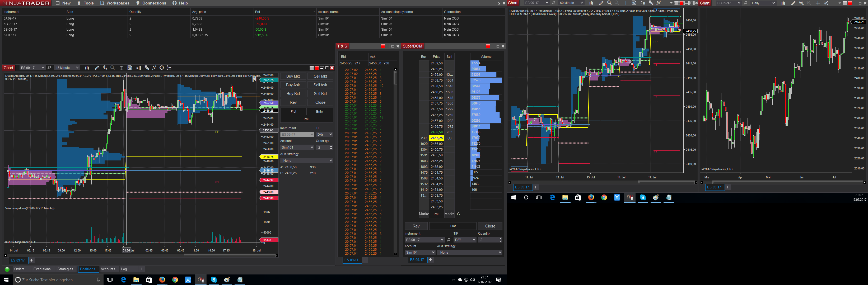Click the Order qty stepper in Chart Trader
868x285 pixels.
pyautogui.click(x=331, y=147)
